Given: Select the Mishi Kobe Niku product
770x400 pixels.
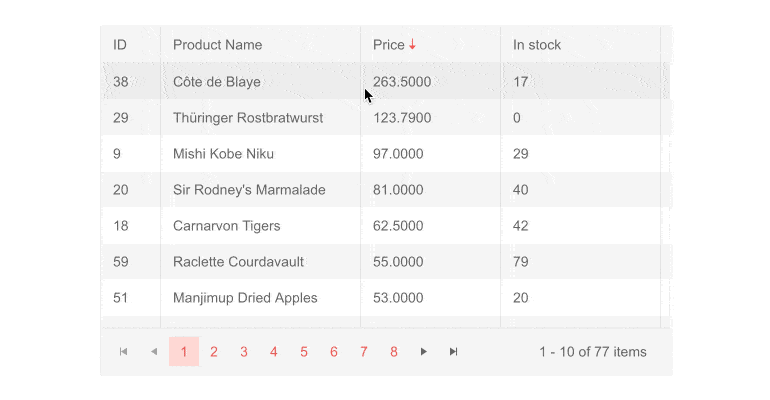Looking at the screenshot, I should (223, 154).
